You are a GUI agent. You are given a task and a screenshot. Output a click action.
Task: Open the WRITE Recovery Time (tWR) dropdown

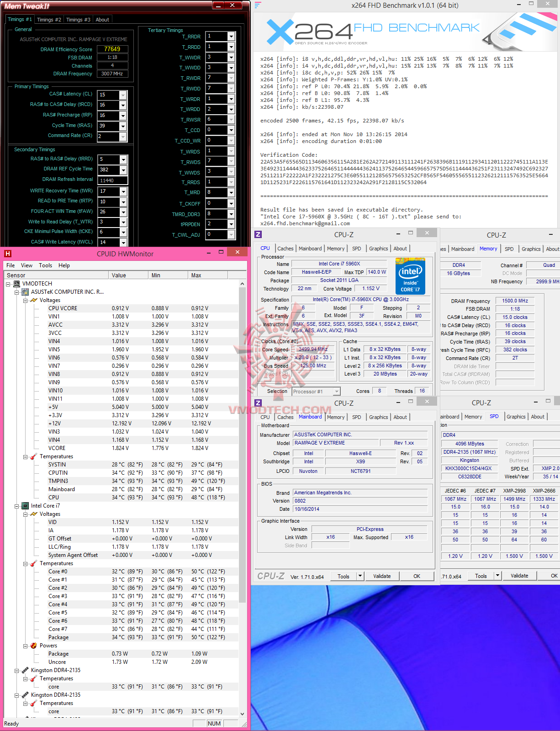tap(123, 191)
